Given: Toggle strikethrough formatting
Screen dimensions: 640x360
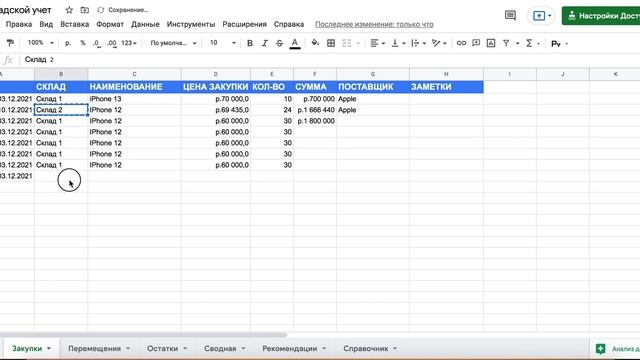Looking at the screenshot, I should click(x=279, y=43).
